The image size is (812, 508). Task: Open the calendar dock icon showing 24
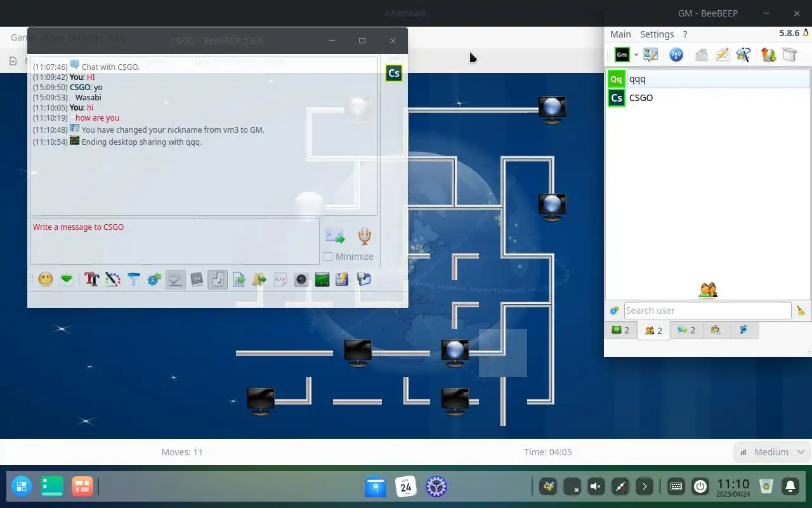point(406,487)
